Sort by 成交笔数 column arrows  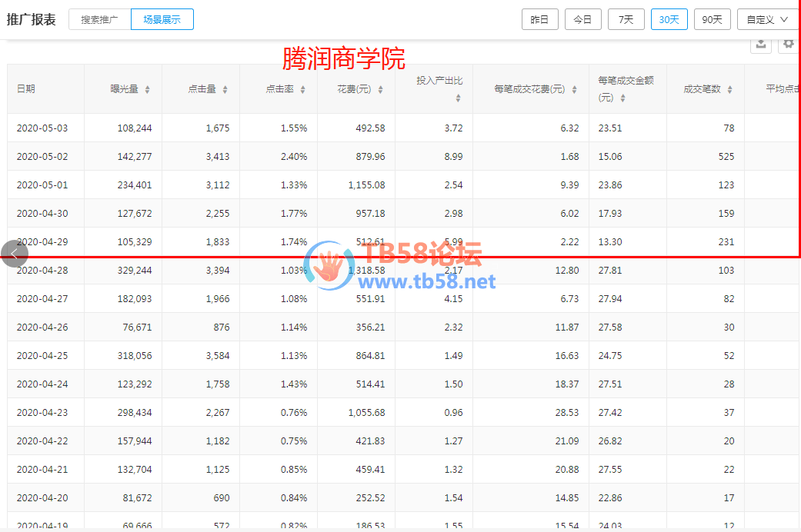point(729,89)
